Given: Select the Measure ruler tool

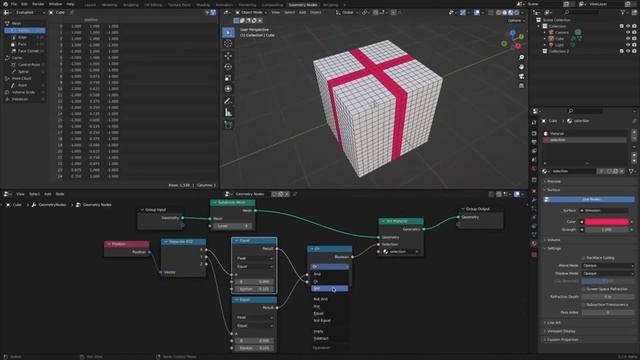Looking at the screenshot, I should (228, 113).
